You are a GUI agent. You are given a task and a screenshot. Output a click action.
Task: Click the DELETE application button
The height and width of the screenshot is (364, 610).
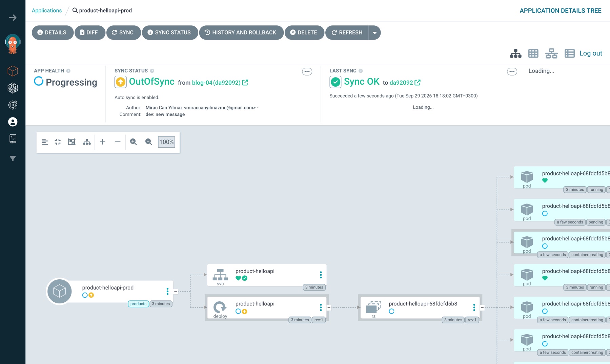(304, 33)
